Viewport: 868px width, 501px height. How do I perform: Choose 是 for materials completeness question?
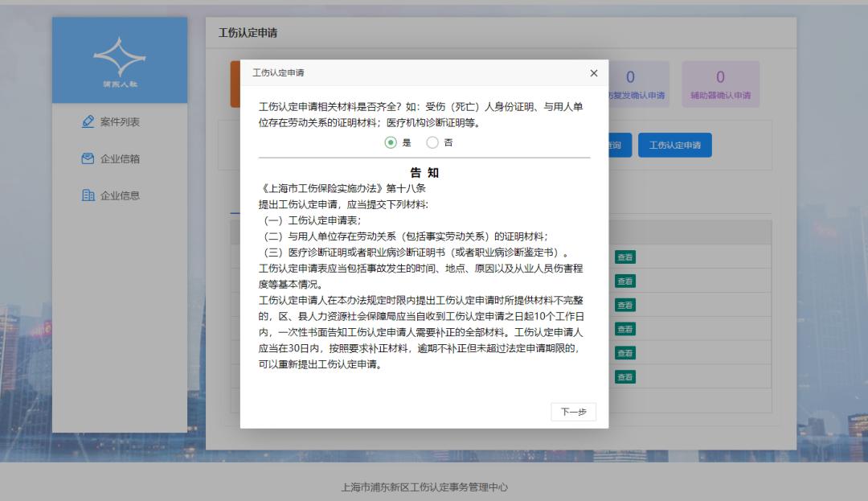[x=391, y=142]
